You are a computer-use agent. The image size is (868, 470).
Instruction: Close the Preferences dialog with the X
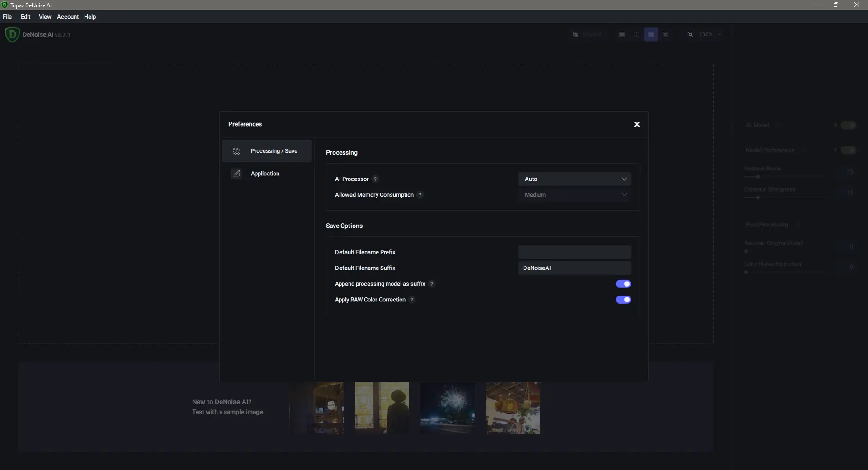pos(637,124)
